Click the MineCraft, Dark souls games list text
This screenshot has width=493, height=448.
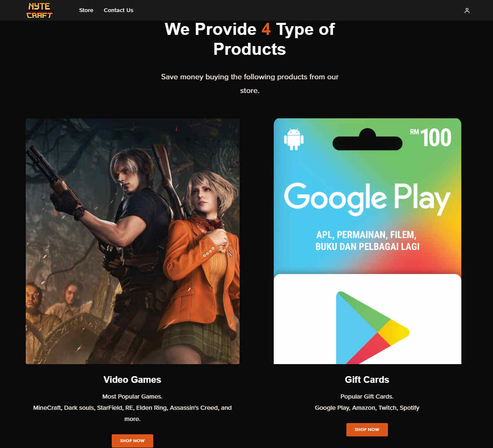(x=132, y=413)
